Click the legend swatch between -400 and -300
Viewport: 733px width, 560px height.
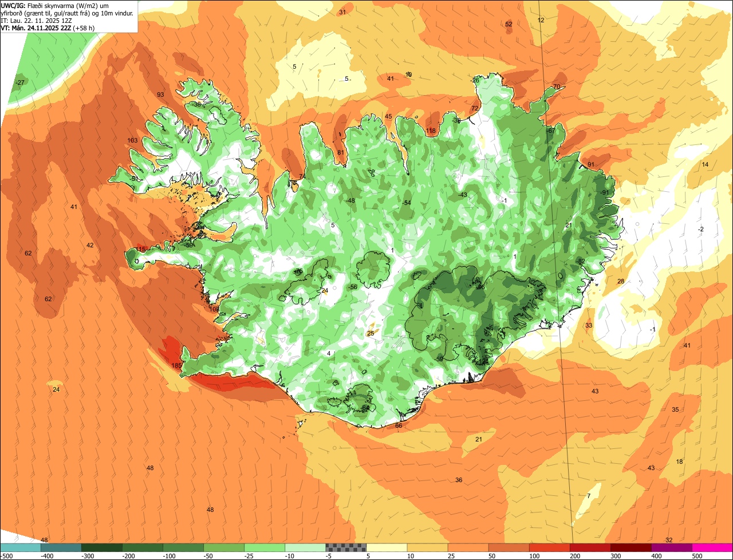[x=61, y=547]
